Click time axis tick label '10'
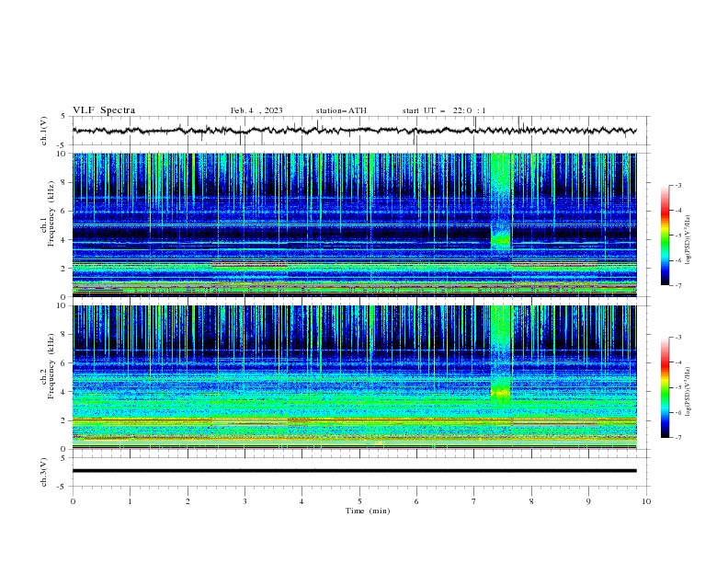The width and height of the screenshot is (728, 563). pos(646,501)
